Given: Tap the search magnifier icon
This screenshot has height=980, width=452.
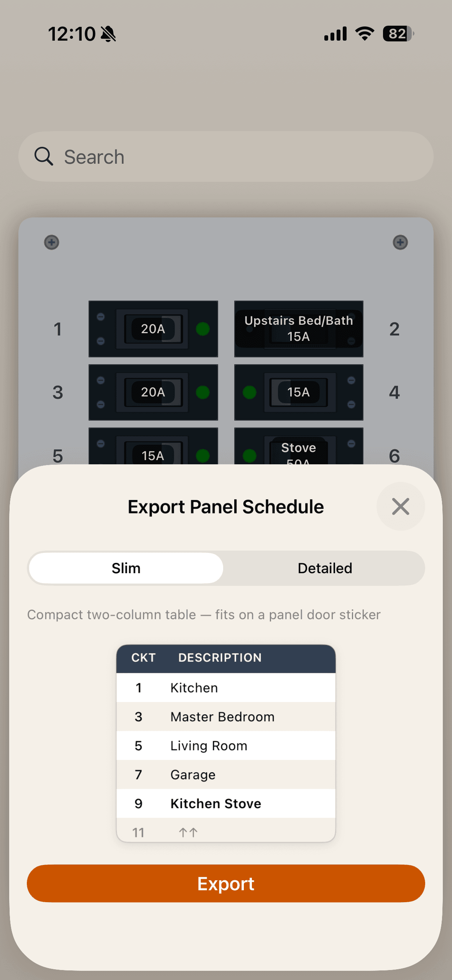Looking at the screenshot, I should [x=44, y=156].
